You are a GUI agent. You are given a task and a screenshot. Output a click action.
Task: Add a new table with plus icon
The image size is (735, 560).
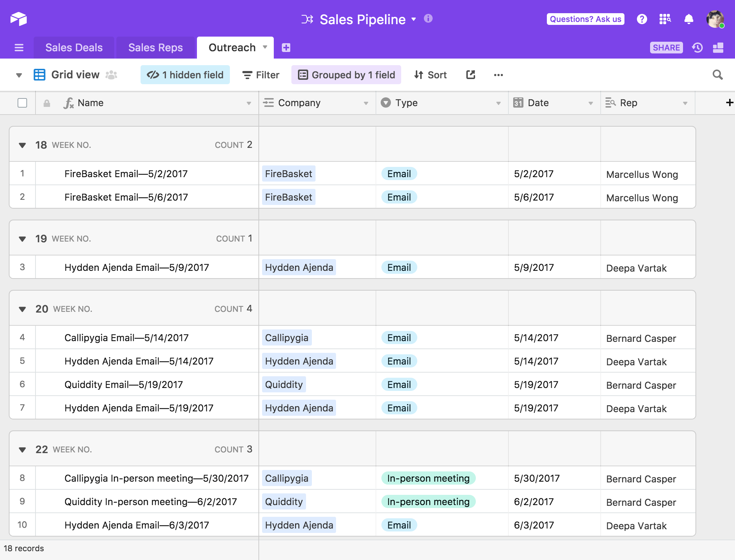coord(286,48)
